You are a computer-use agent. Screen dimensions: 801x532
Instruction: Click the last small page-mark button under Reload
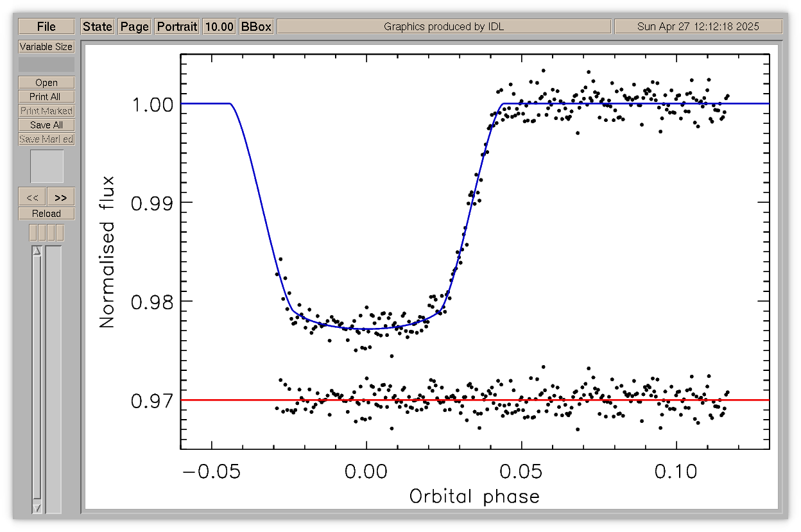pyautogui.click(x=60, y=232)
